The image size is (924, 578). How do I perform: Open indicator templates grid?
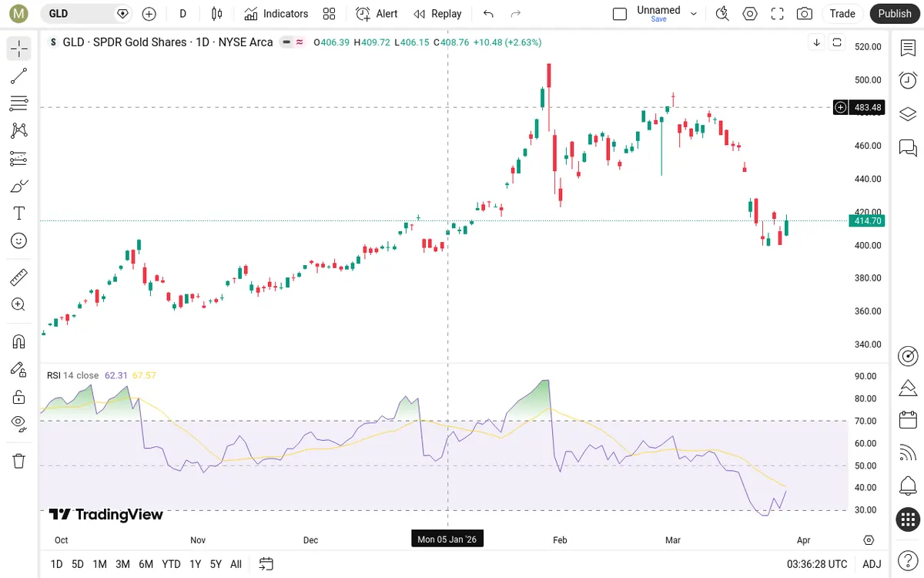click(330, 13)
